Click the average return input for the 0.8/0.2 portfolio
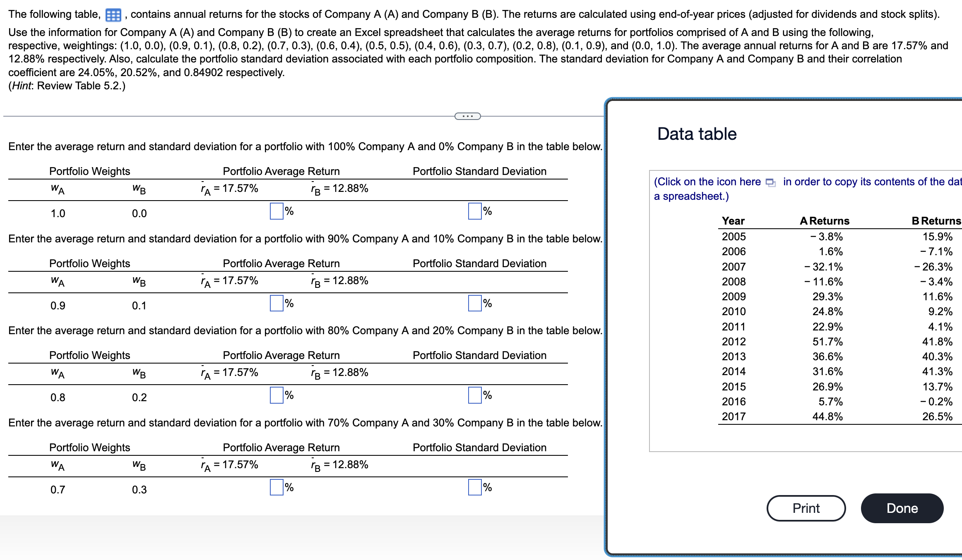 pos(276,395)
